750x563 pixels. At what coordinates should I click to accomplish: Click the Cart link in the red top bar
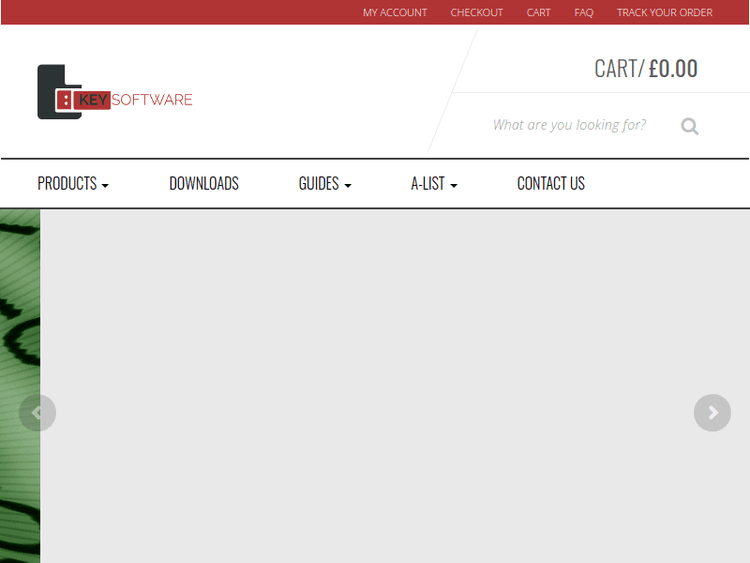539,13
